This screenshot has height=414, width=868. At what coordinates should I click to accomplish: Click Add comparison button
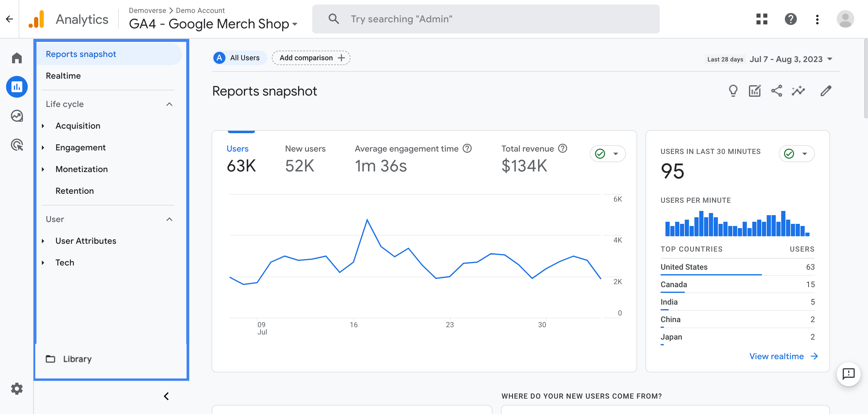(311, 58)
